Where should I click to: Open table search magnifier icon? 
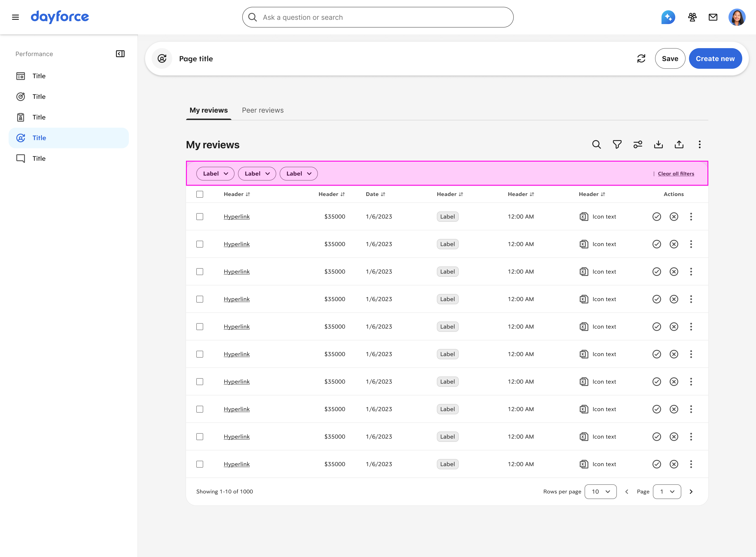pyautogui.click(x=596, y=145)
